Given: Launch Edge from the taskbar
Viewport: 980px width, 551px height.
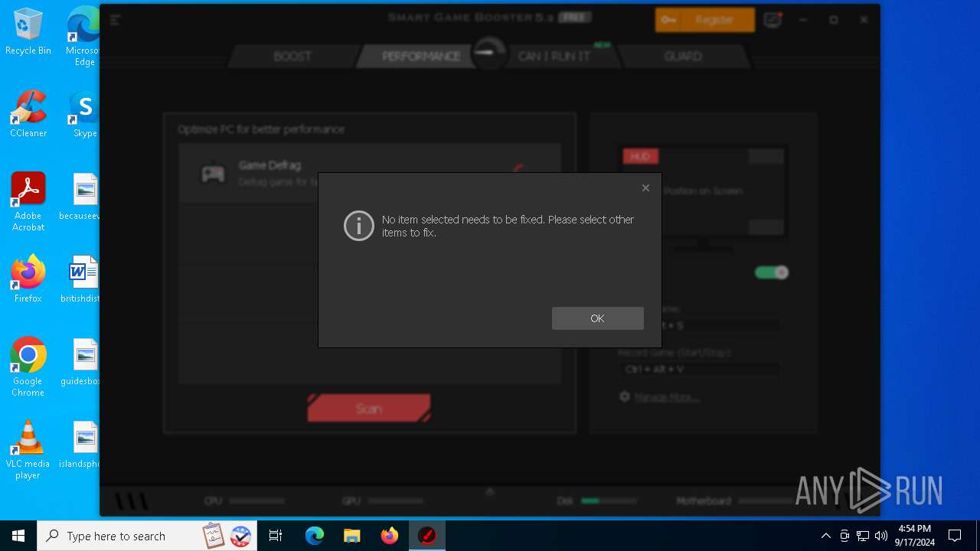Looking at the screenshot, I should click(315, 536).
